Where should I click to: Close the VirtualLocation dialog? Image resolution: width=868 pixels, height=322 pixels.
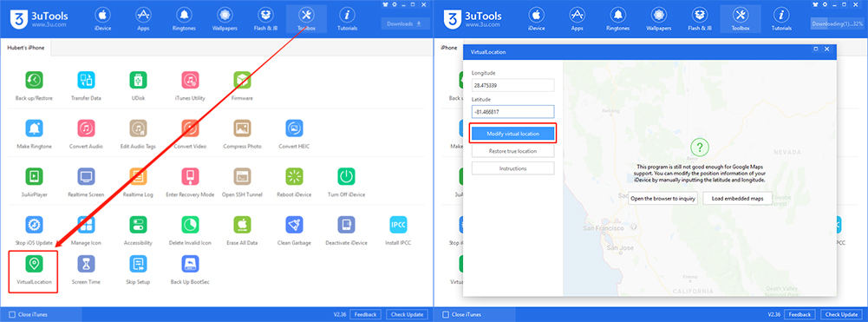pos(827,49)
